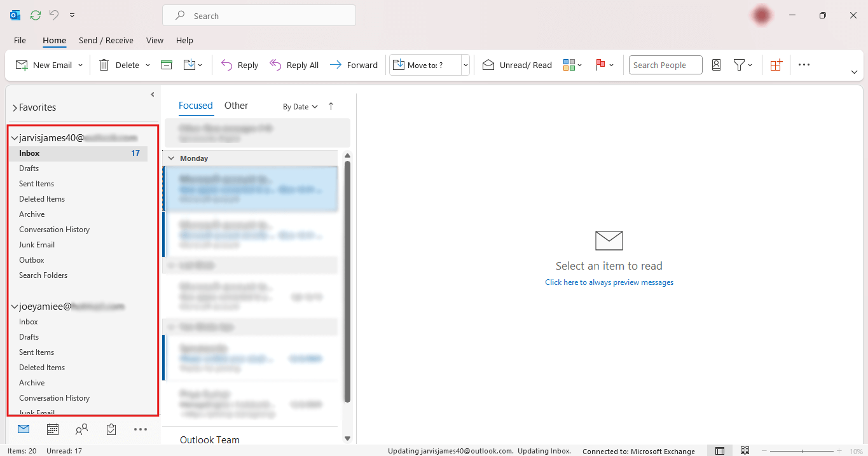The height and width of the screenshot is (456, 868).
Task: Click the Delete trash icon
Action: (104, 65)
